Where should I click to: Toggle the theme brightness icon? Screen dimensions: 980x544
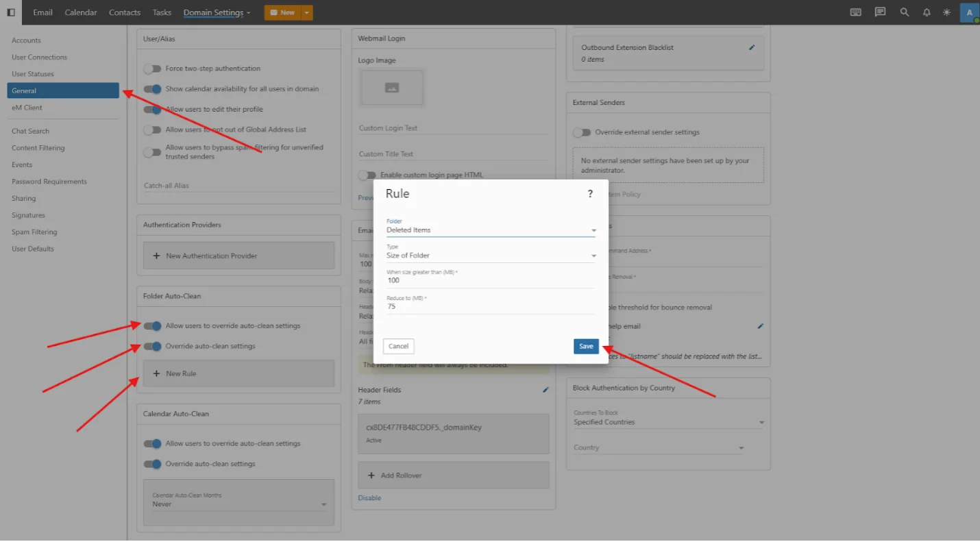pos(947,12)
